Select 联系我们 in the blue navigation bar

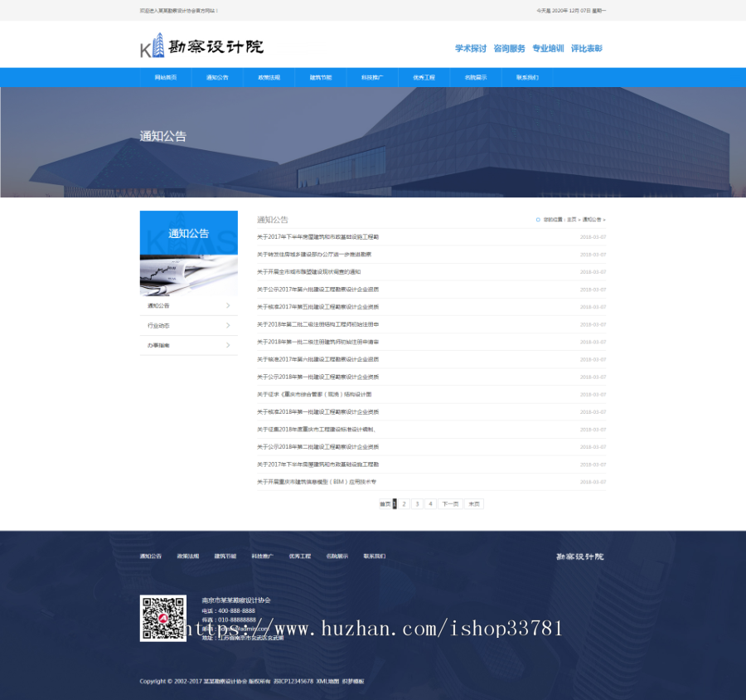coord(527,77)
